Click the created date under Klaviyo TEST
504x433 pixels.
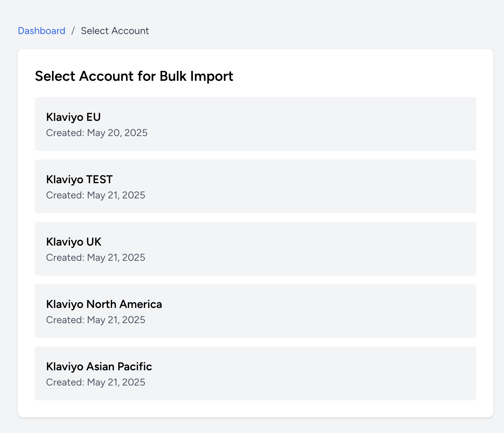tap(96, 195)
